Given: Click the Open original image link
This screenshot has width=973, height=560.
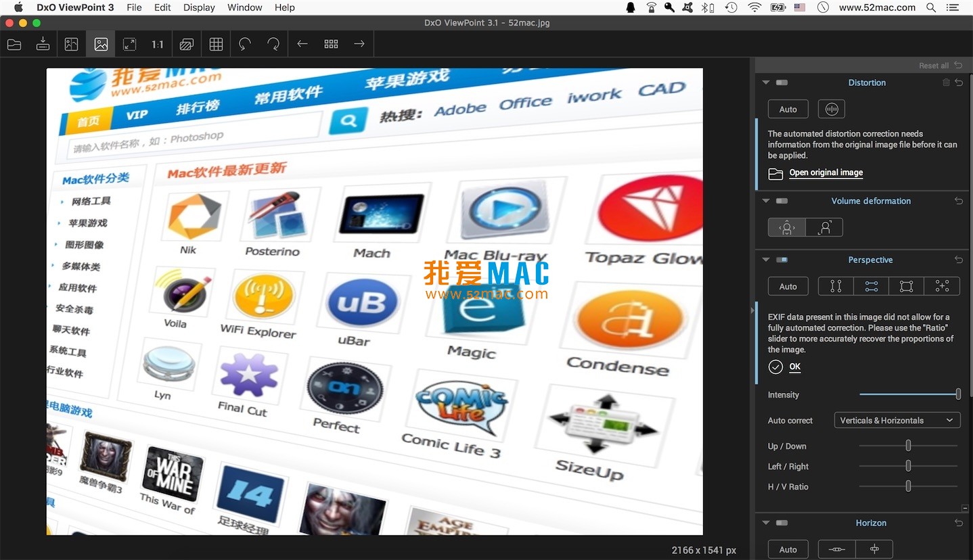Looking at the screenshot, I should [826, 172].
